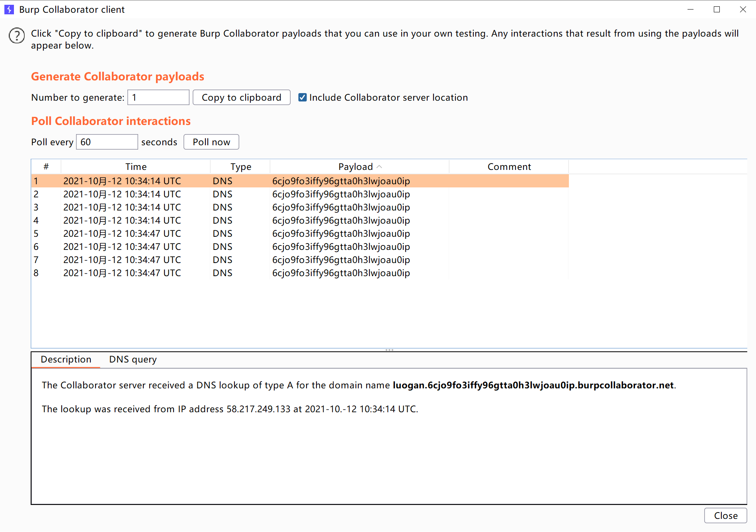Click the Copy to clipboard button

241,97
